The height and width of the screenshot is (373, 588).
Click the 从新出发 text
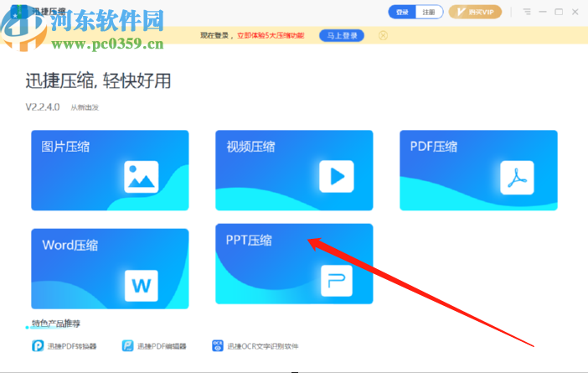(x=85, y=107)
